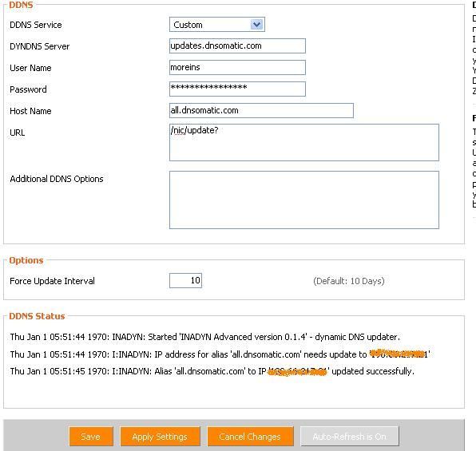Click the (Default: 10 Days) hint text

point(349,281)
